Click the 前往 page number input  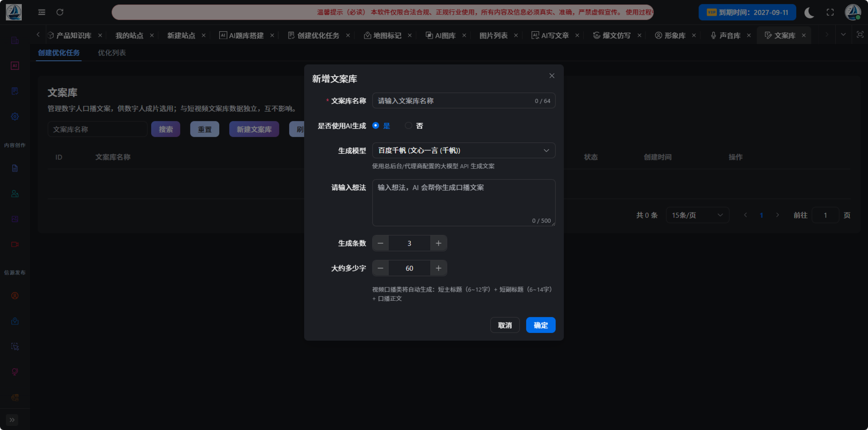pos(825,215)
